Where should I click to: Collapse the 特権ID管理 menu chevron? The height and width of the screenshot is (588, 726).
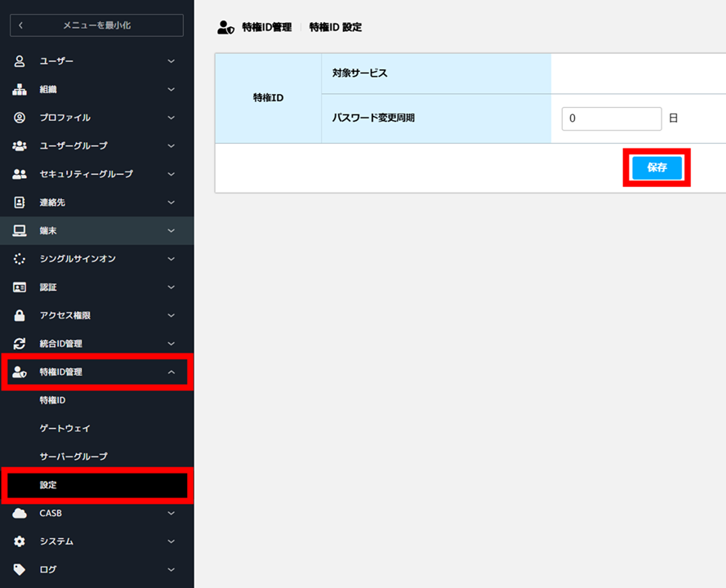[171, 372]
